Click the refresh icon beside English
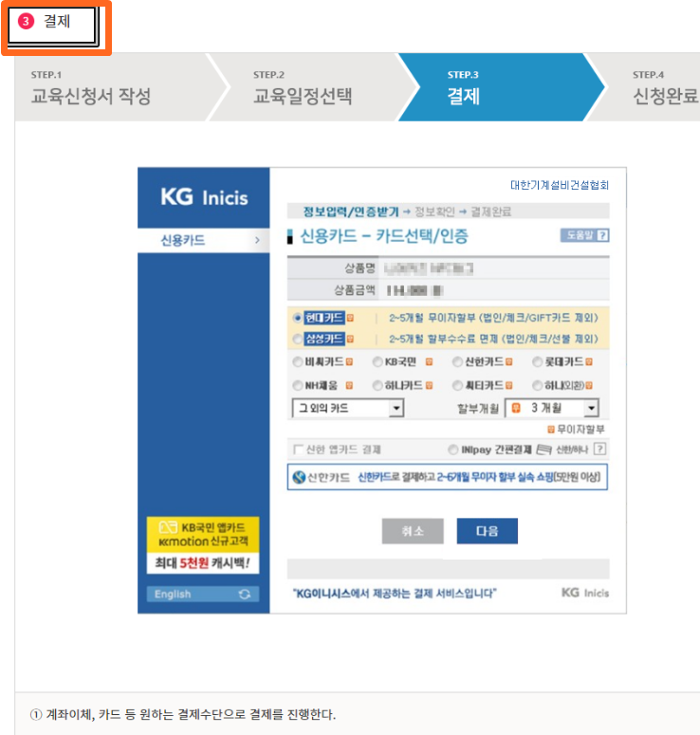This screenshot has height=735, width=700. tap(245, 594)
